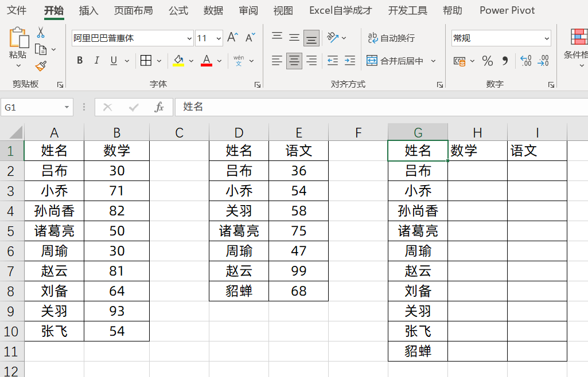This screenshot has width=588, height=377.
Task: Select row 5 header
Action: pyautogui.click(x=11, y=231)
